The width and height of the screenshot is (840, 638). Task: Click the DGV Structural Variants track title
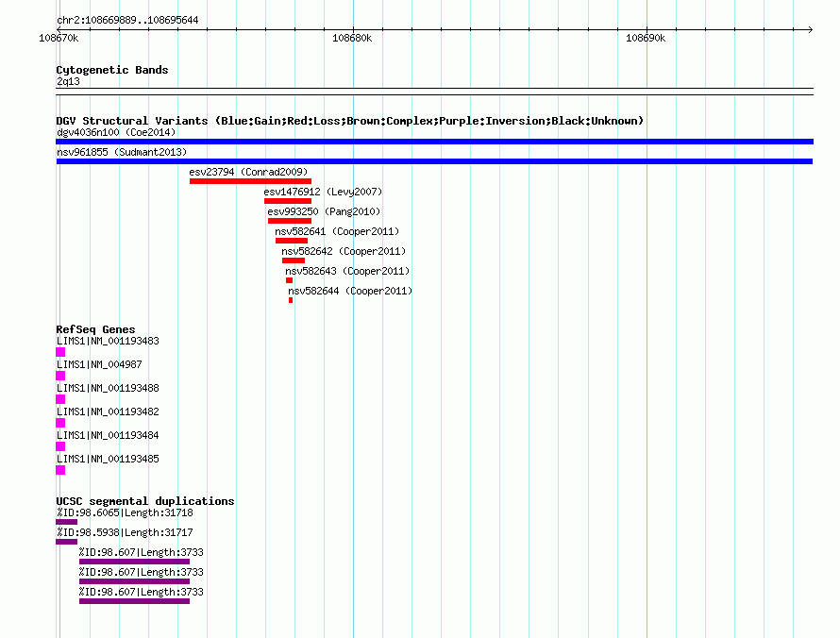(x=350, y=121)
